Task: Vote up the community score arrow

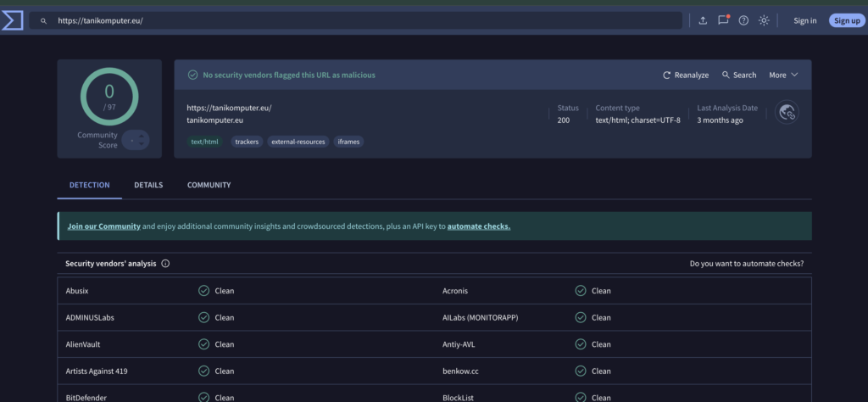Action: tap(142, 137)
